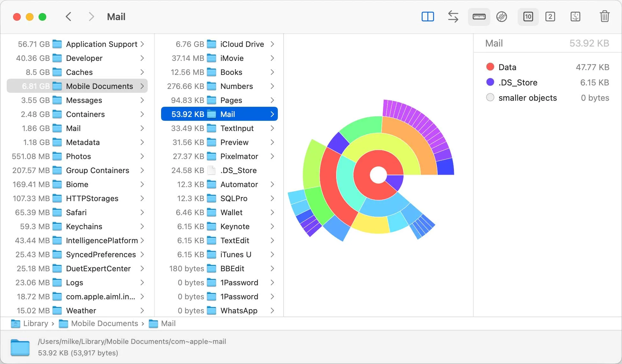Viewport: 622px width, 364px height.
Task: Expand the Application Support folder
Action: click(144, 44)
